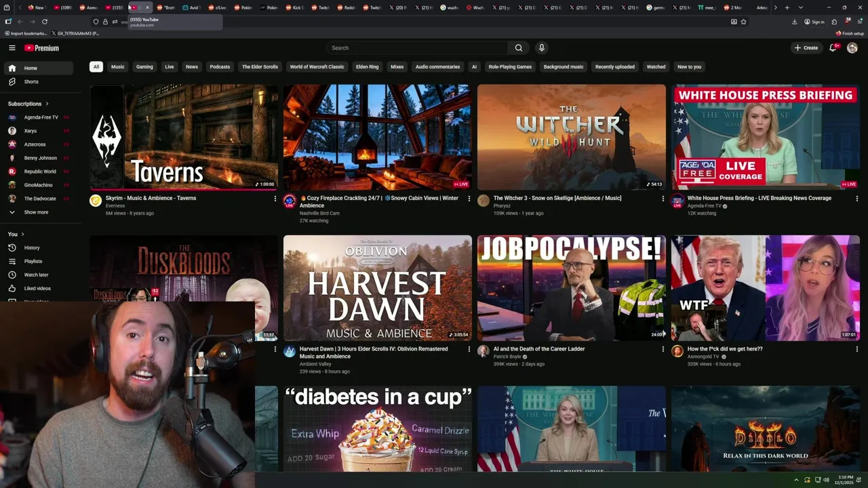This screenshot has height=488, width=868.
Task: Click the Nashville Bird Cam channel avatar
Action: click(x=290, y=201)
